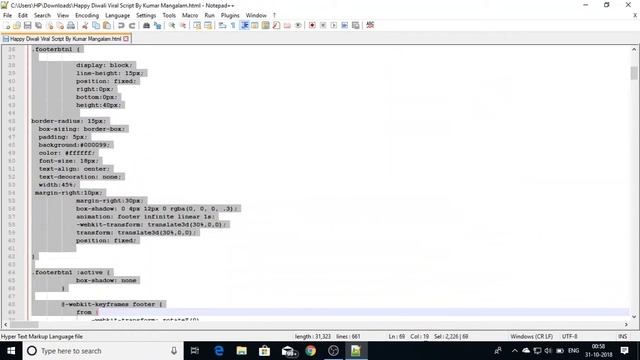Viewport: 640px width, 360px height.
Task: Click the spell check ABC icon
Action: click(370, 25)
